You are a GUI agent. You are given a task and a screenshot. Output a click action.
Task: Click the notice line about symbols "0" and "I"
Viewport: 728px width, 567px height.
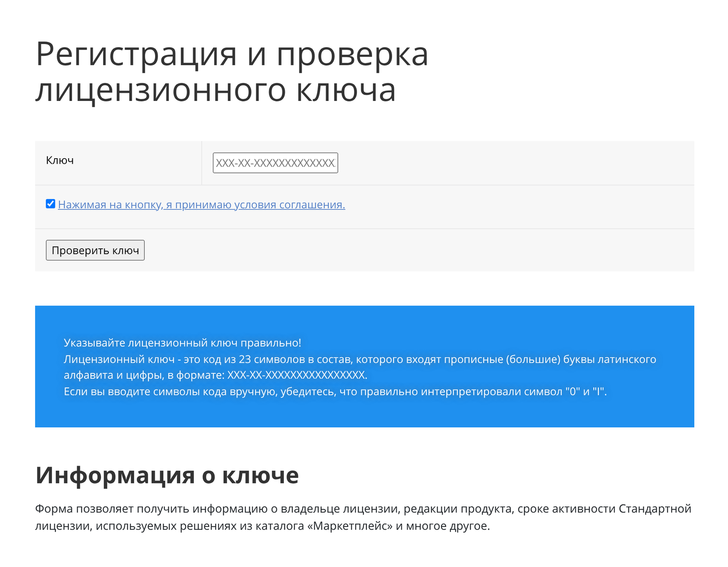[x=335, y=391]
